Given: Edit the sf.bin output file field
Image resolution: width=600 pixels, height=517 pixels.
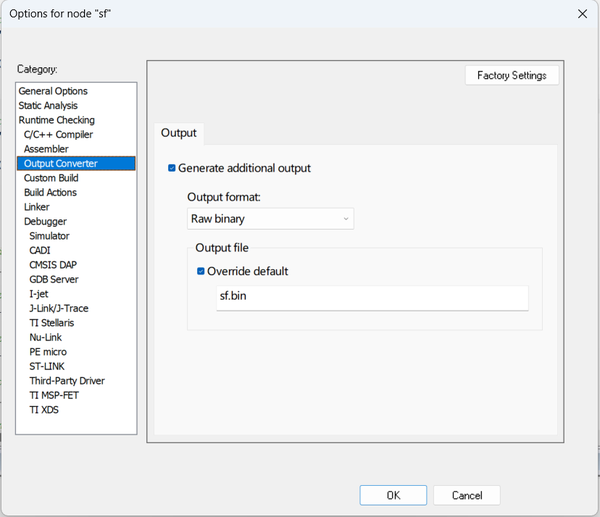Looking at the screenshot, I should (x=371, y=298).
